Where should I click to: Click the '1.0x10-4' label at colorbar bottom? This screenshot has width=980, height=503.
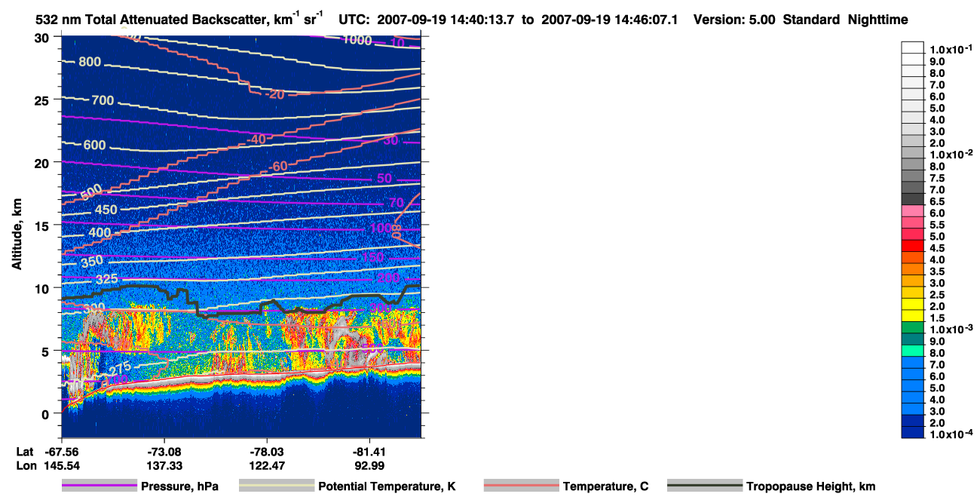(x=951, y=434)
